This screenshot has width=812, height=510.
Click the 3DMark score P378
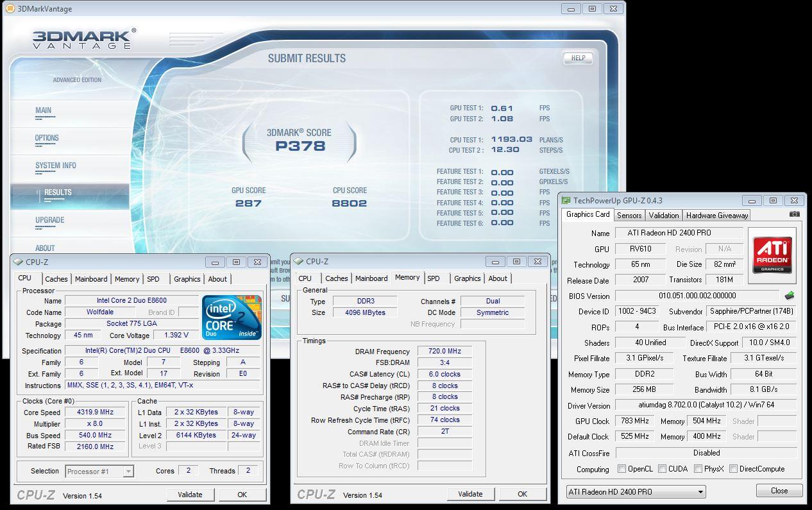[x=300, y=146]
